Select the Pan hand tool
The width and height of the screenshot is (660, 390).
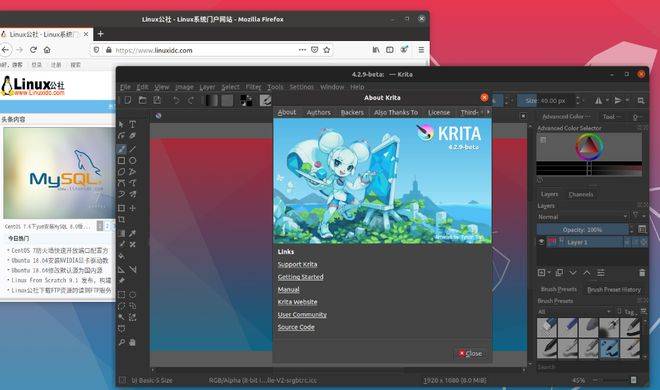point(133,342)
